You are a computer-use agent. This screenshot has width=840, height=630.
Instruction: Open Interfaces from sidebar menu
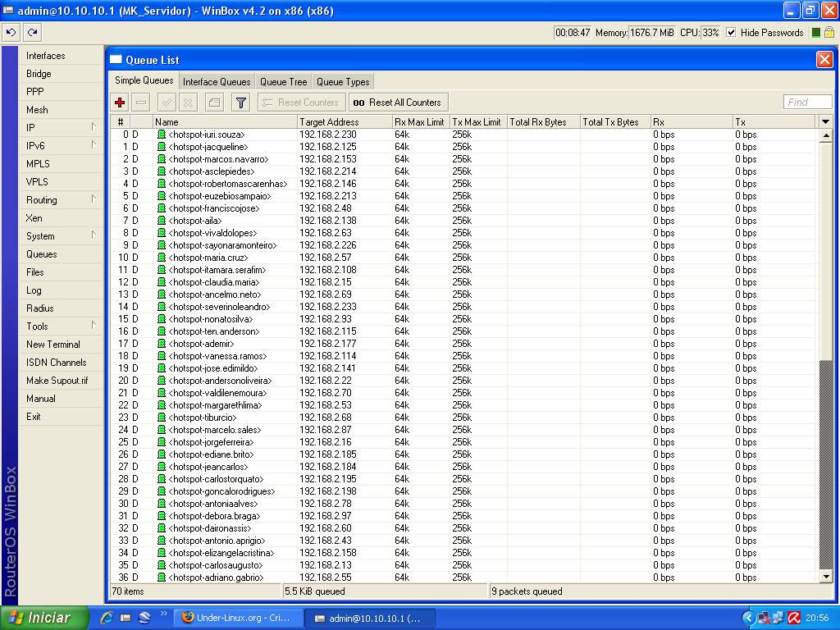click(x=60, y=56)
